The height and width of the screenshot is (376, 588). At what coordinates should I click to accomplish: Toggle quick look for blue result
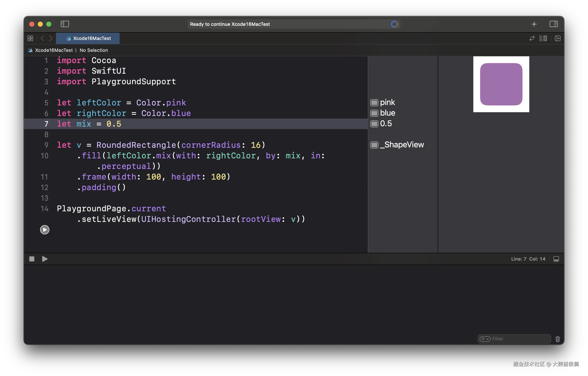pos(374,113)
